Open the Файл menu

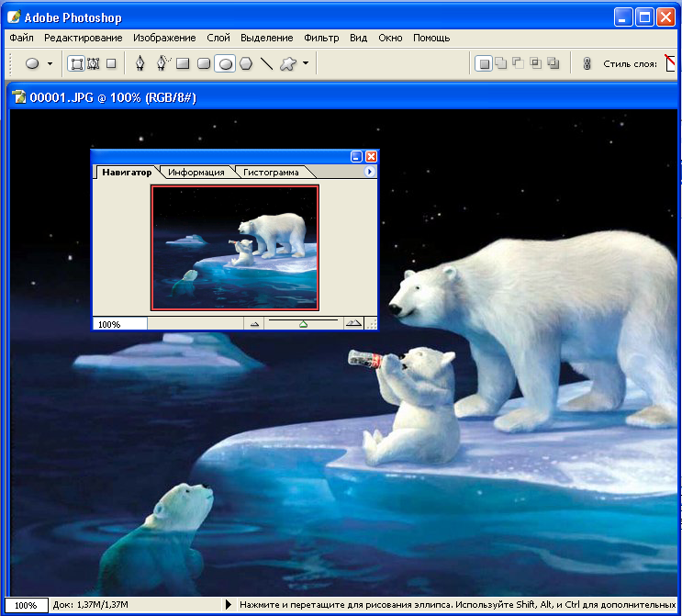pos(21,38)
